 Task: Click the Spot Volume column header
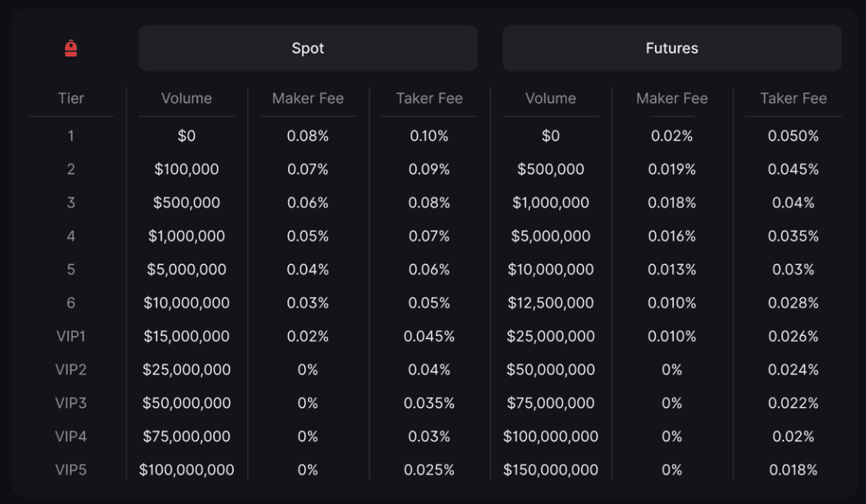[186, 99]
